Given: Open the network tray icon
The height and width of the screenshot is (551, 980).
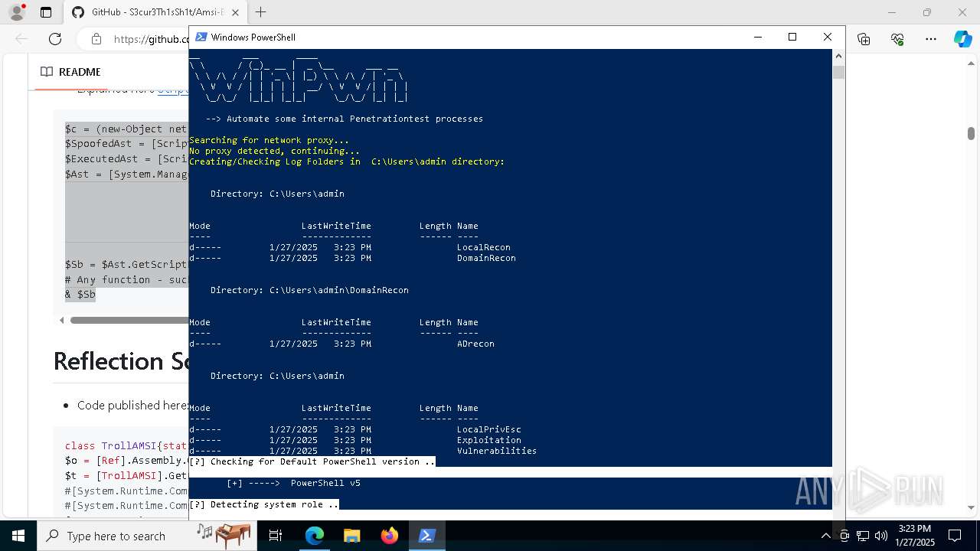Looking at the screenshot, I should click(862, 536).
